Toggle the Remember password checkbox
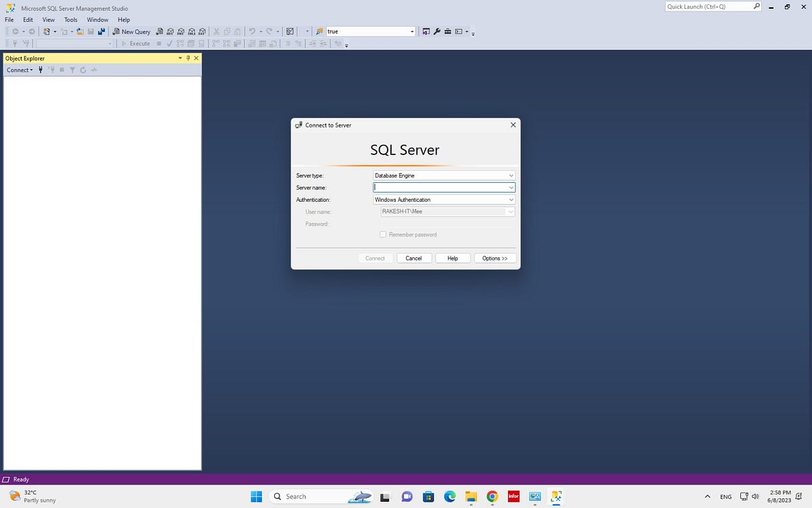The width and height of the screenshot is (812, 508). tap(383, 234)
